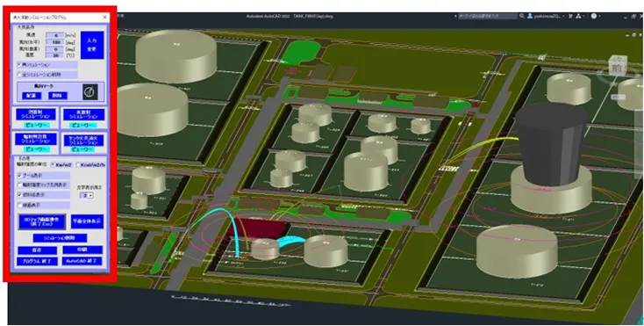Expand the user account name dropdown arrow

pyautogui.click(x=563, y=17)
